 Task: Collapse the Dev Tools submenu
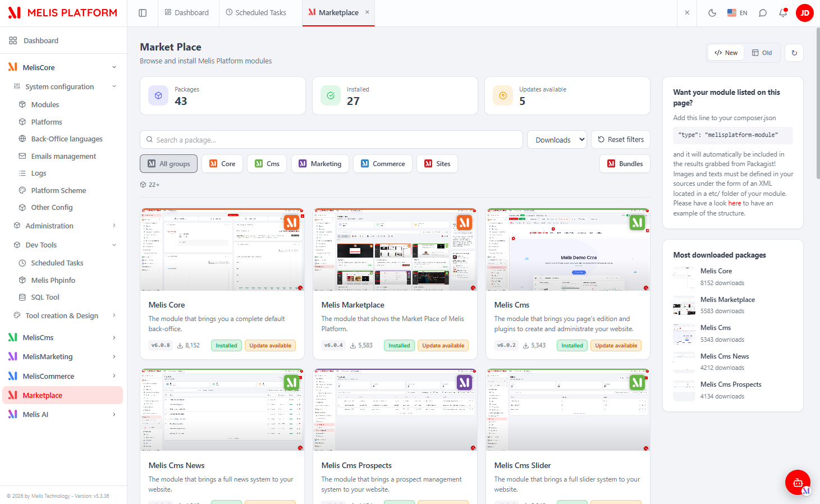(114, 245)
